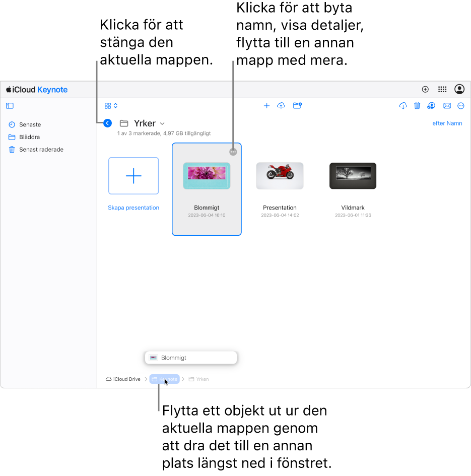Image resolution: width=471 pixels, height=476 pixels.
Task: Click the date 2023-06-01 11:36
Action: tap(353, 215)
